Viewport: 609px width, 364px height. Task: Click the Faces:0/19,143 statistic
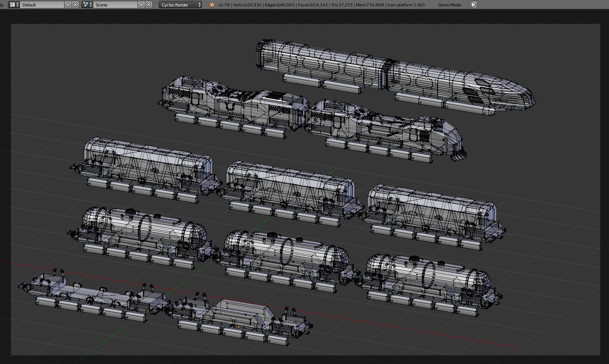pyautogui.click(x=313, y=5)
